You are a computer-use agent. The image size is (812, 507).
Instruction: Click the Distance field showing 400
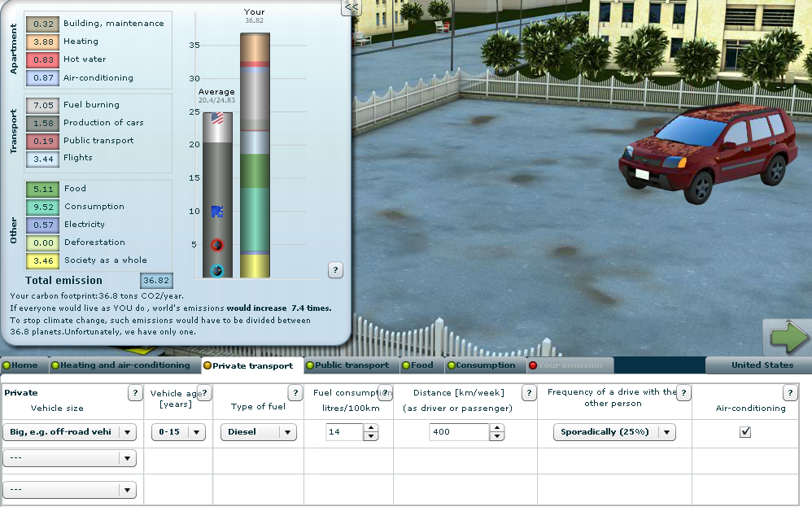(459, 432)
